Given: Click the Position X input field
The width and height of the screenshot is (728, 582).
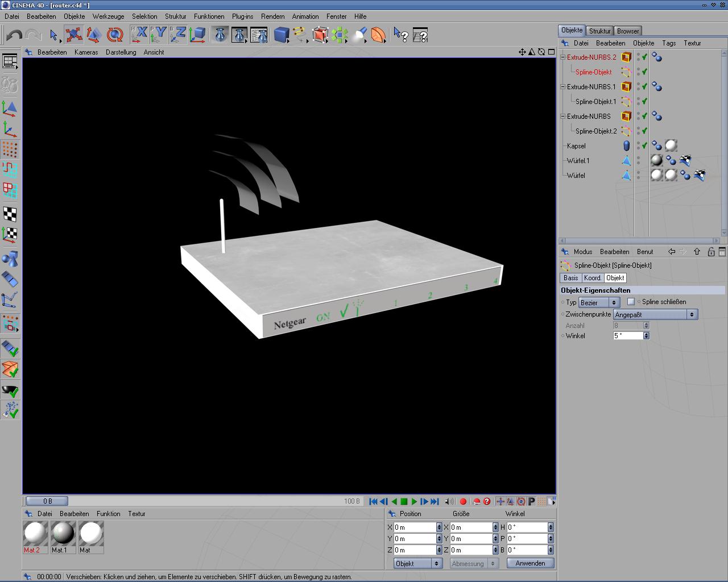Looking at the screenshot, I should coord(415,527).
